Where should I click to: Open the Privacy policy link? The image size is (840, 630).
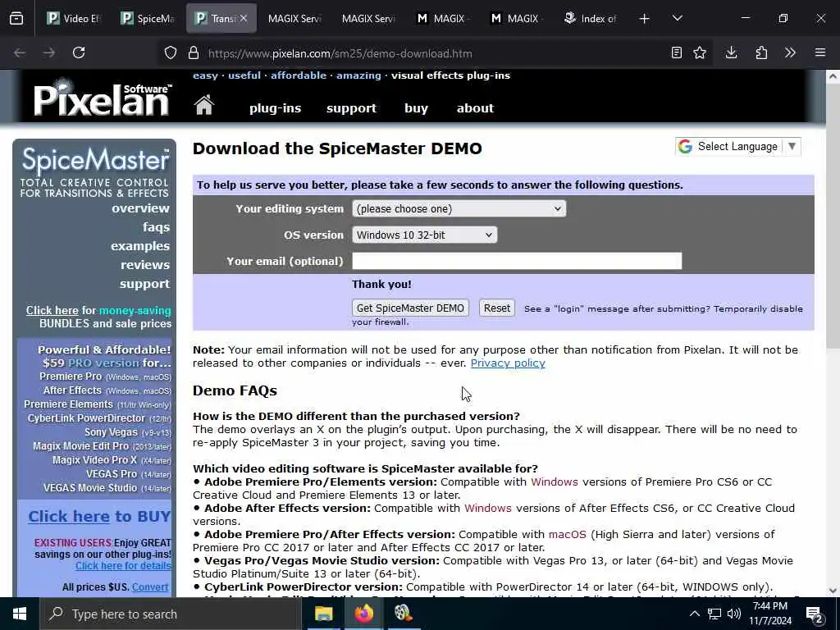coord(508,363)
